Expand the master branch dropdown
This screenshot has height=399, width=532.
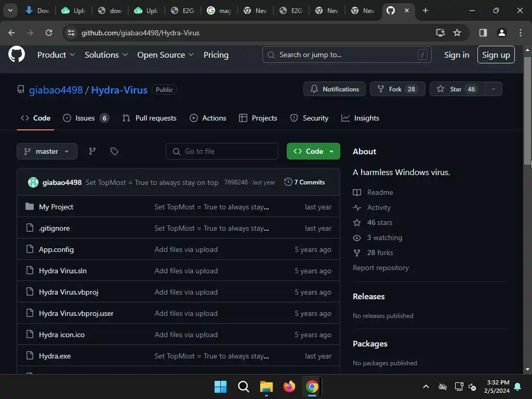(x=47, y=151)
